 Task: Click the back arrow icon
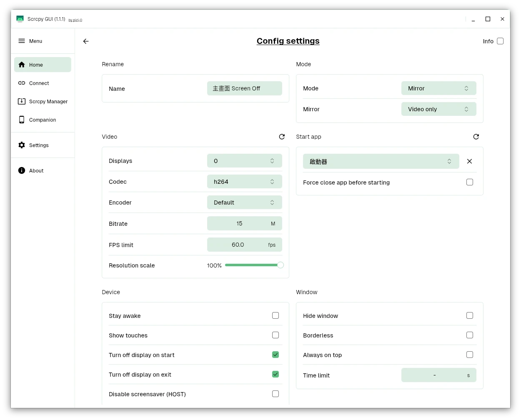click(86, 41)
